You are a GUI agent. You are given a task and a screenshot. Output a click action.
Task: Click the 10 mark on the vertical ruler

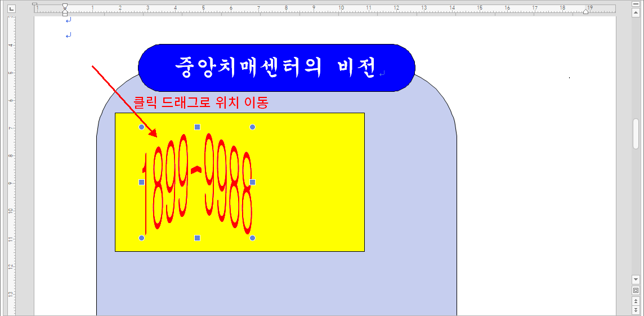(10, 211)
